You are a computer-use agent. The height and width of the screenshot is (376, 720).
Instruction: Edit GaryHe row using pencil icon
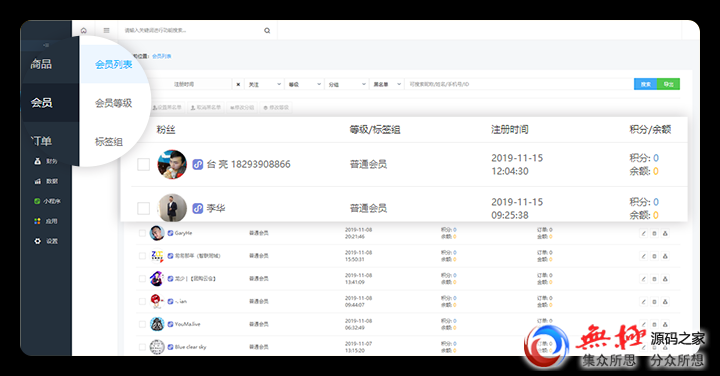[643, 233]
